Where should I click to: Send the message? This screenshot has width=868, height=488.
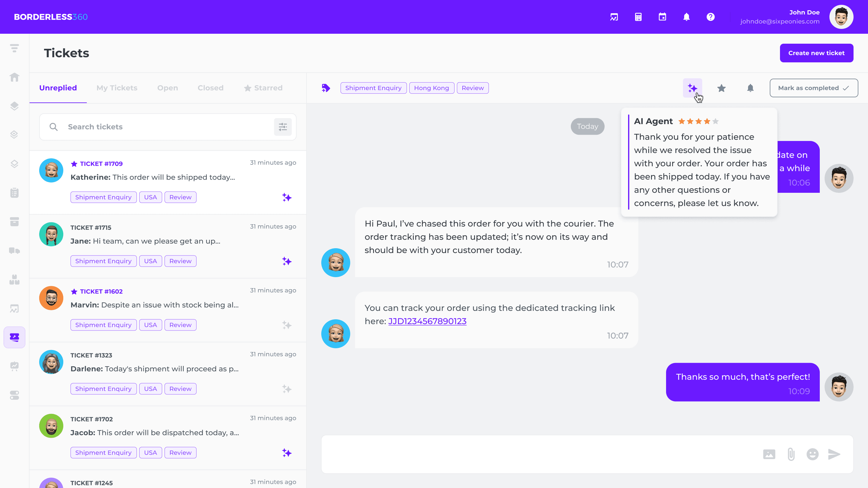coord(834,454)
